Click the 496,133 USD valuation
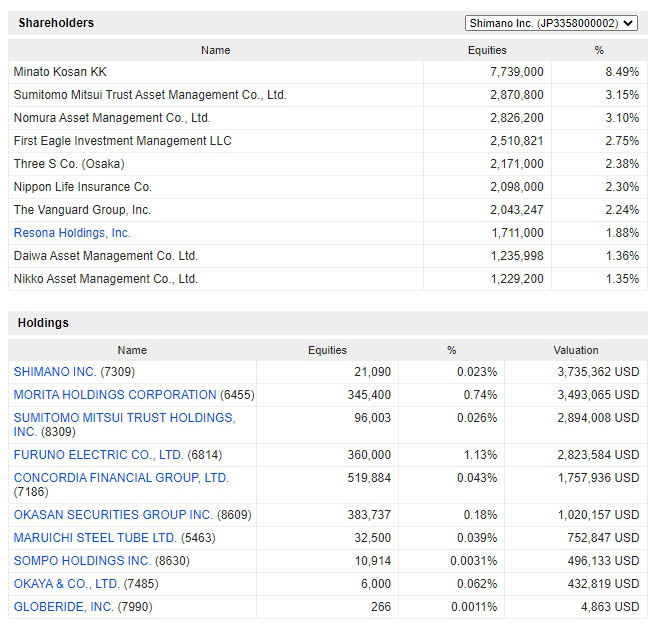The width and height of the screenshot is (658, 627). click(603, 561)
